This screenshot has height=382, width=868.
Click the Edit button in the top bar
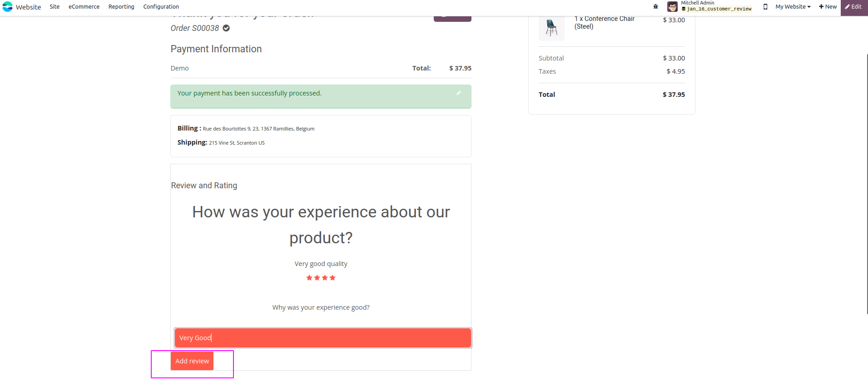853,7
